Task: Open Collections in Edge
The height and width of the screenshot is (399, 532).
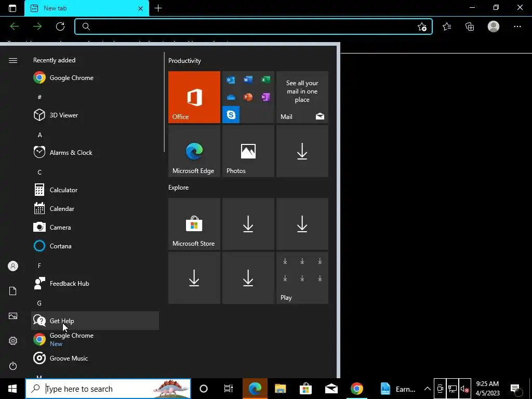Action: tap(470, 26)
